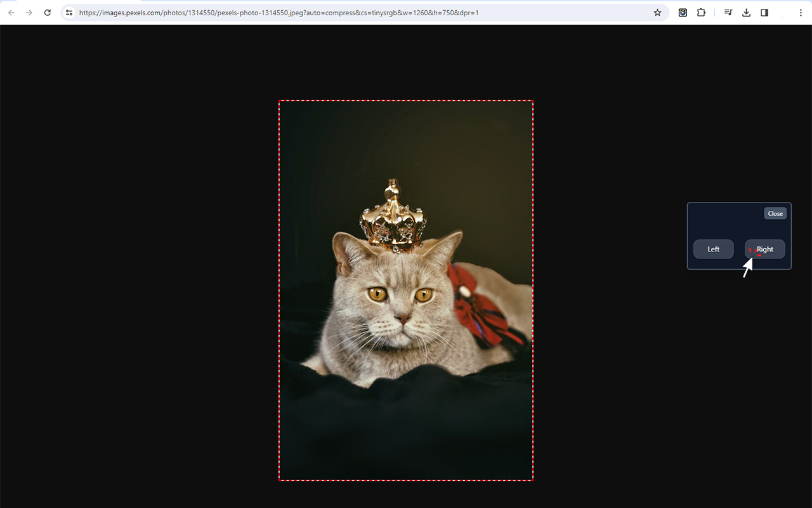Click the pexels image URL in address bar
Image resolution: width=812 pixels, height=508 pixels.
pos(278,13)
